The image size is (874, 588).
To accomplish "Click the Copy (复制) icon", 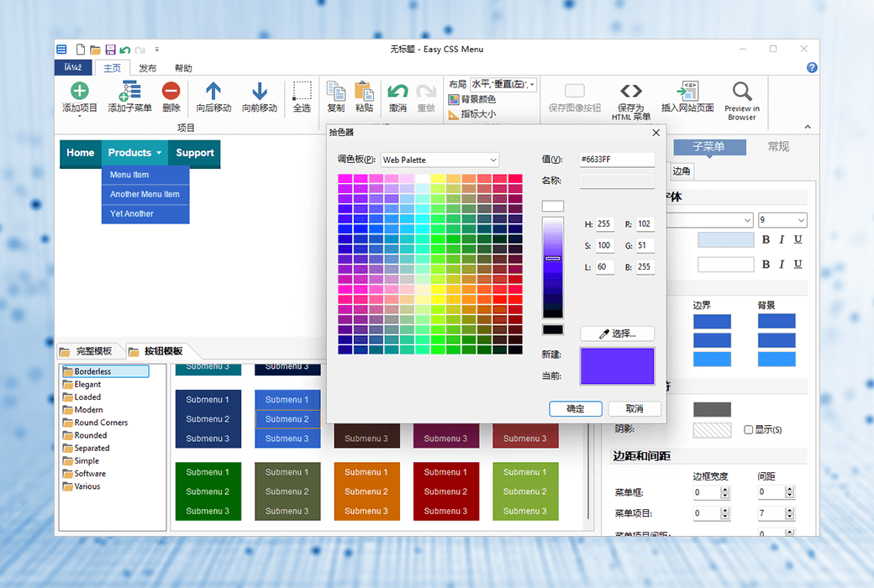I will pos(335,91).
